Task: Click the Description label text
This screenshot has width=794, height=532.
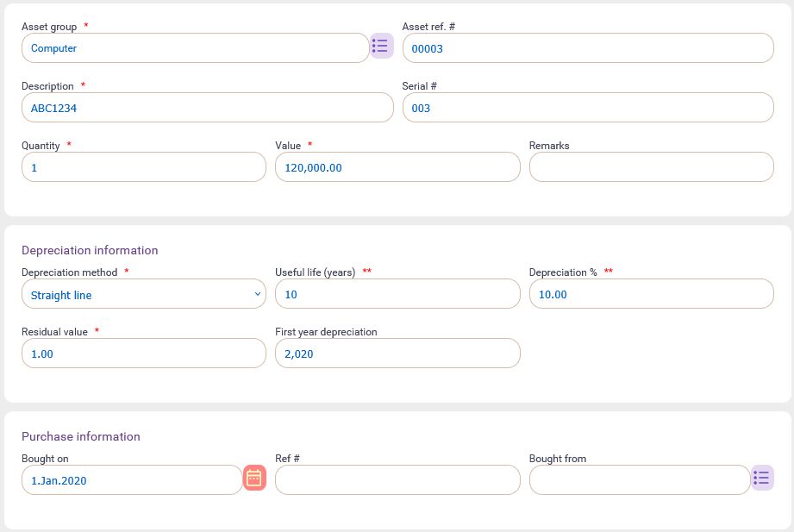Action: click(47, 86)
